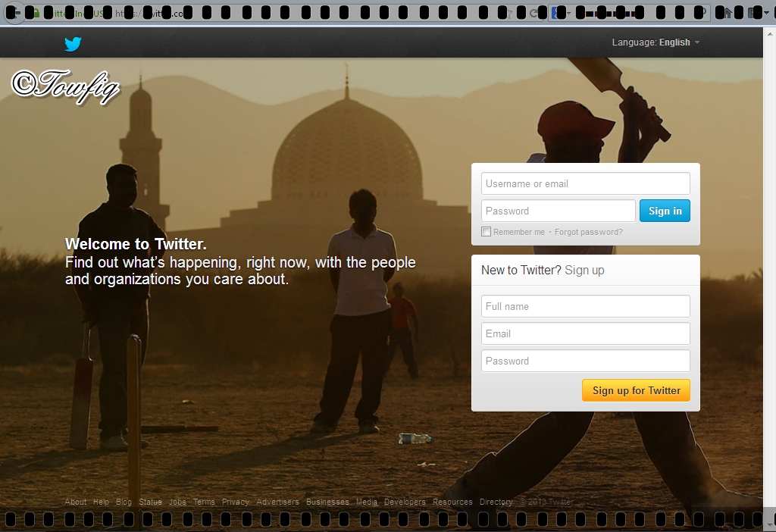Focus the Username or email field

[x=586, y=183]
